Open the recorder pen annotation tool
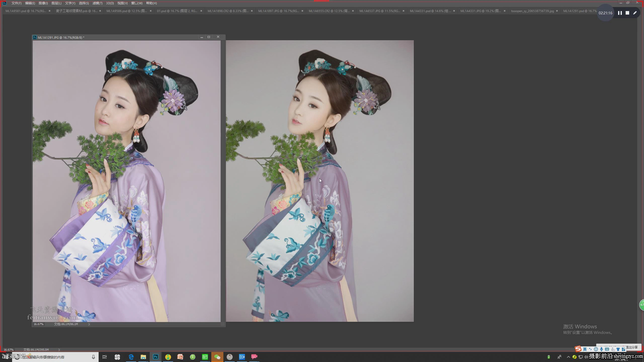 [x=635, y=13]
